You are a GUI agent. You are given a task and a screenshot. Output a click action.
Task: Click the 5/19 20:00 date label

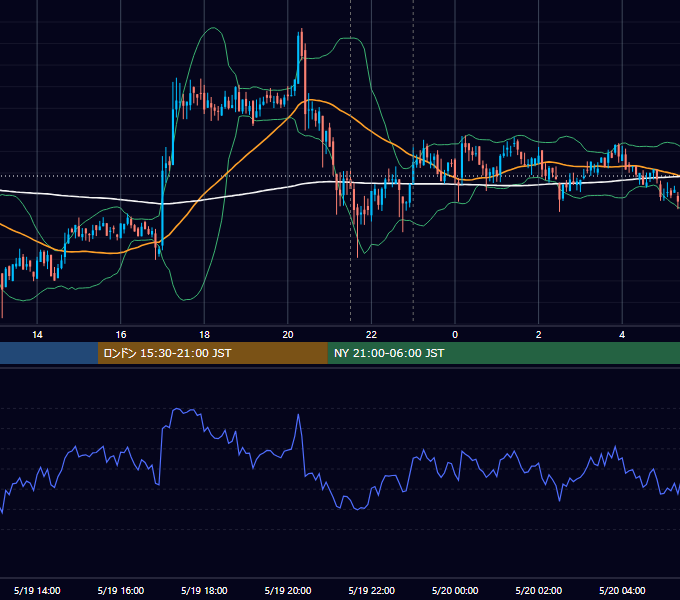288,590
